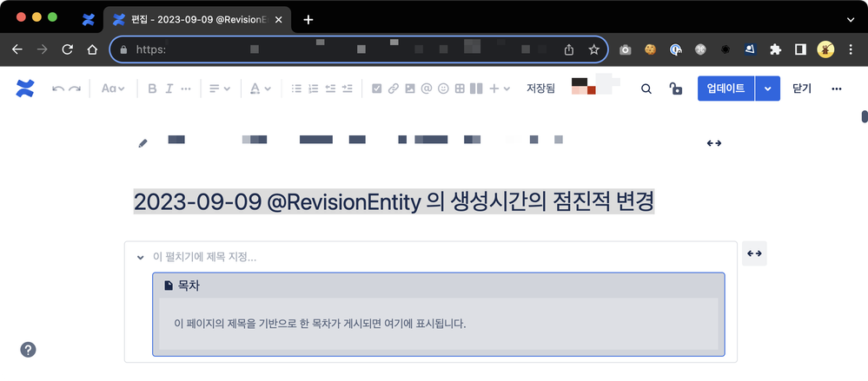Open the black circular extension icon
This screenshot has width=868, height=381.
(x=726, y=49)
